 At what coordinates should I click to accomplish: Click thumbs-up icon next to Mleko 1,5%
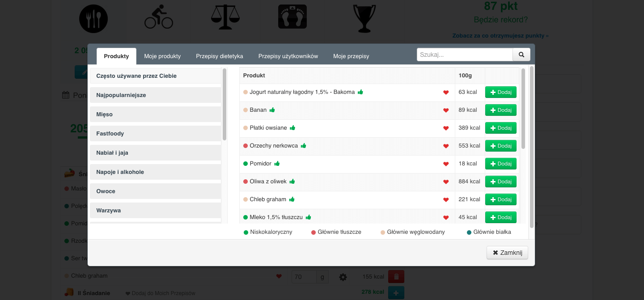click(309, 217)
